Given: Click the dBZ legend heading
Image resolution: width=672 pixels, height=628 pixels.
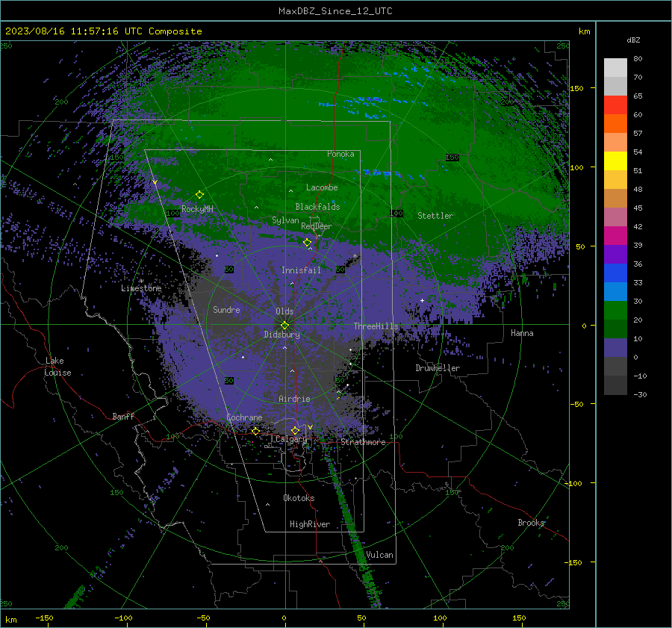Looking at the screenshot, I should (633, 40).
